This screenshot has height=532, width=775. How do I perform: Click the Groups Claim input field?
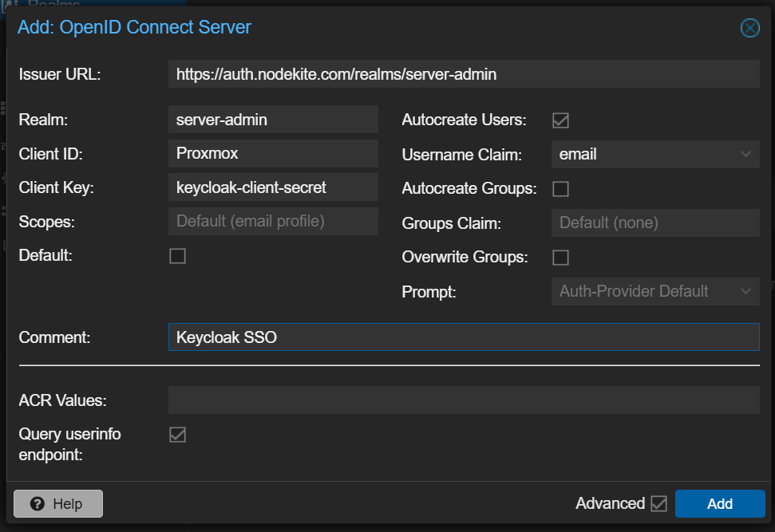coord(655,223)
